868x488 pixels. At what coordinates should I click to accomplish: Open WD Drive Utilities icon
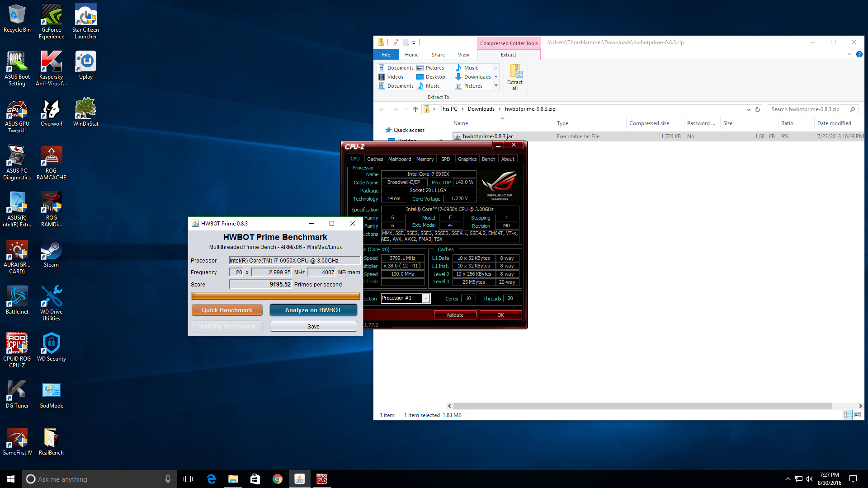(52, 304)
